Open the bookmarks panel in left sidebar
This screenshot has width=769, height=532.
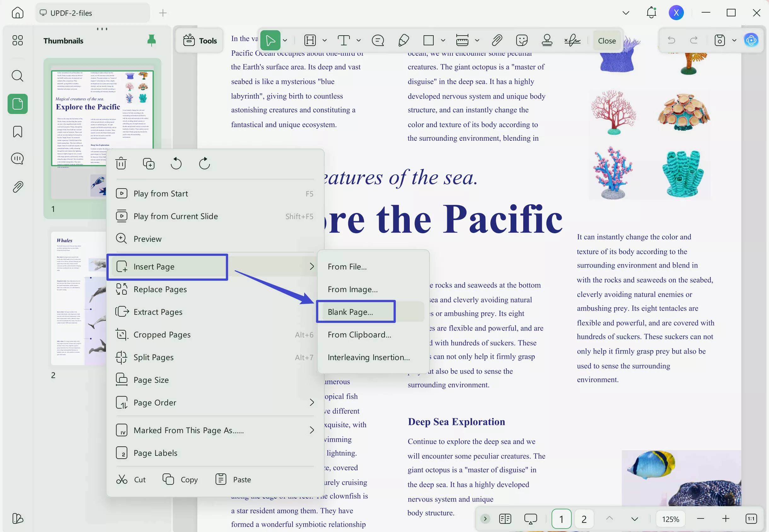click(x=17, y=132)
